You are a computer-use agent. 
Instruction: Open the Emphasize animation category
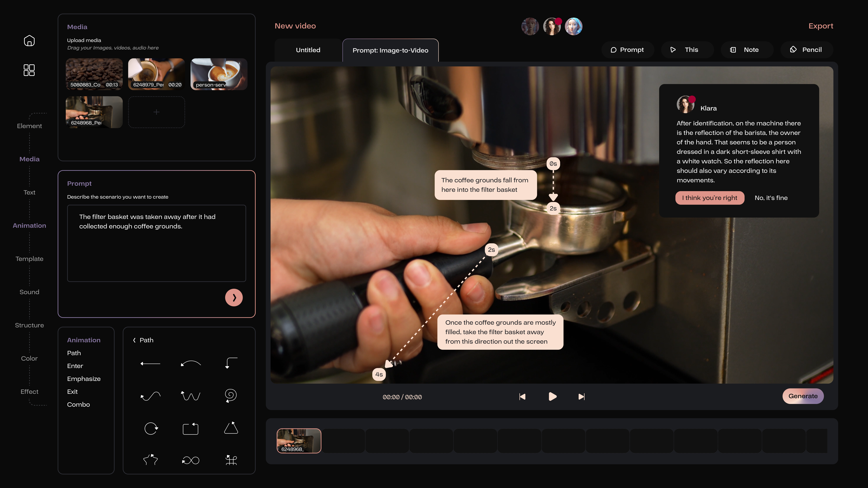(x=84, y=379)
